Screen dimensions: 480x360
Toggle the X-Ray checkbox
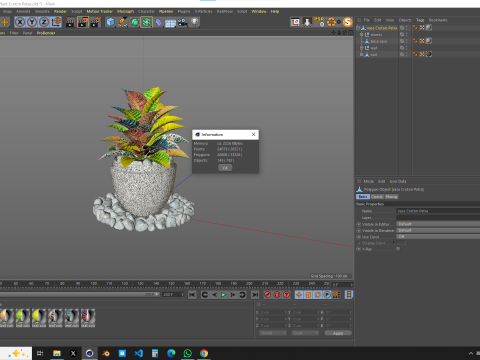tap(398, 249)
